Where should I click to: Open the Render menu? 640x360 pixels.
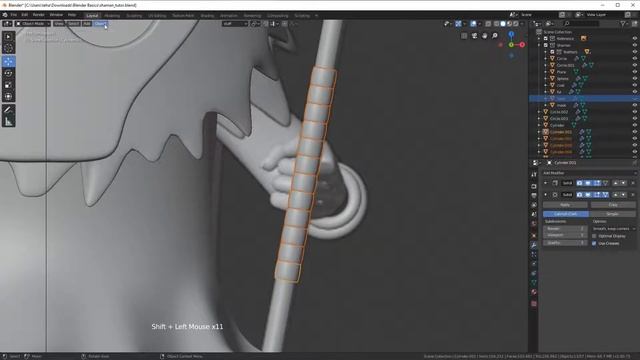[38, 15]
